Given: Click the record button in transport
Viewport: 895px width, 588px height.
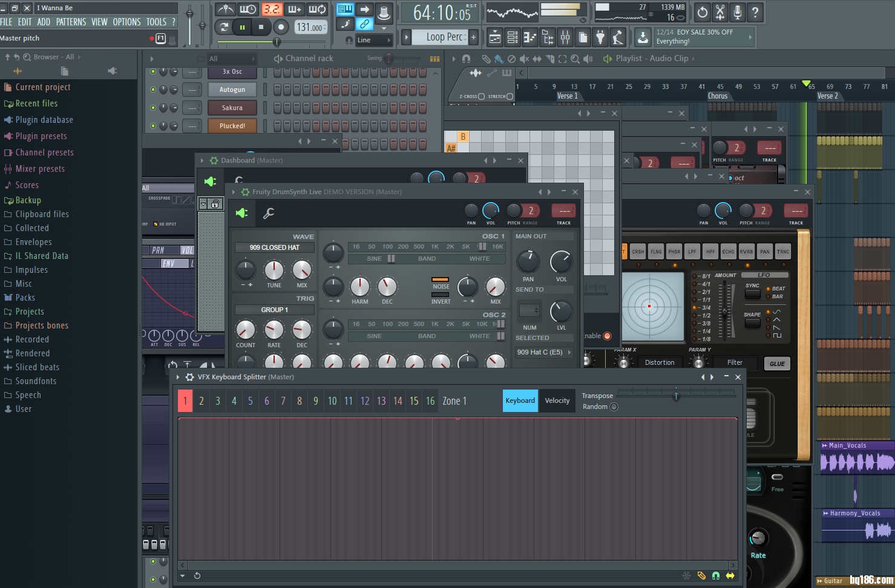Looking at the screenshot, I should point(281,27).
